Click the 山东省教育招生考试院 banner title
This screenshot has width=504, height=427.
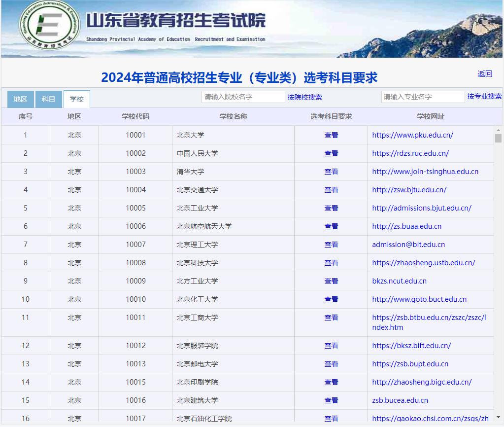[x=176, y=21]
